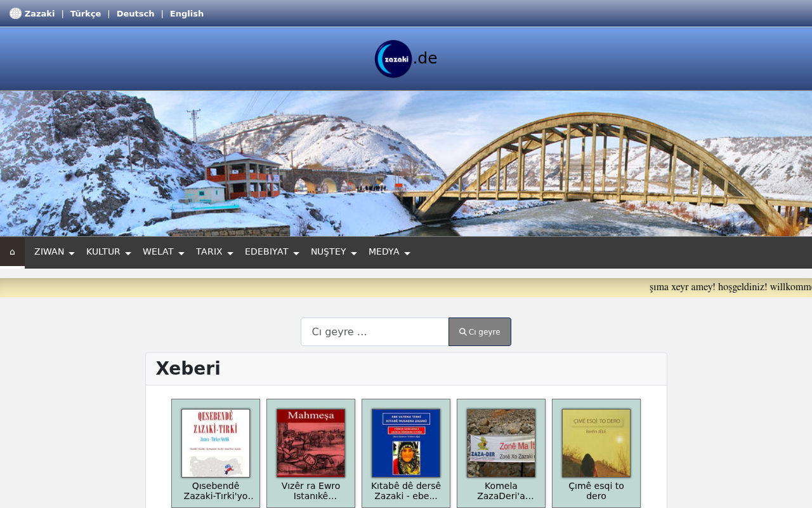Open the Zonê Ma banner photo thumbnail
Screen dimensions: 812x508
pyautogui.click(x=501, y=443)
